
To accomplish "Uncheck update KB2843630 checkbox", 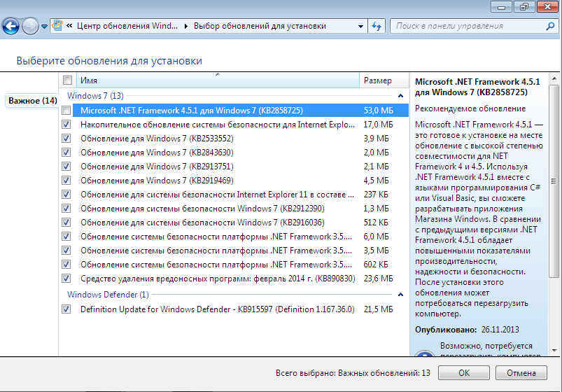I will [66, 153].
